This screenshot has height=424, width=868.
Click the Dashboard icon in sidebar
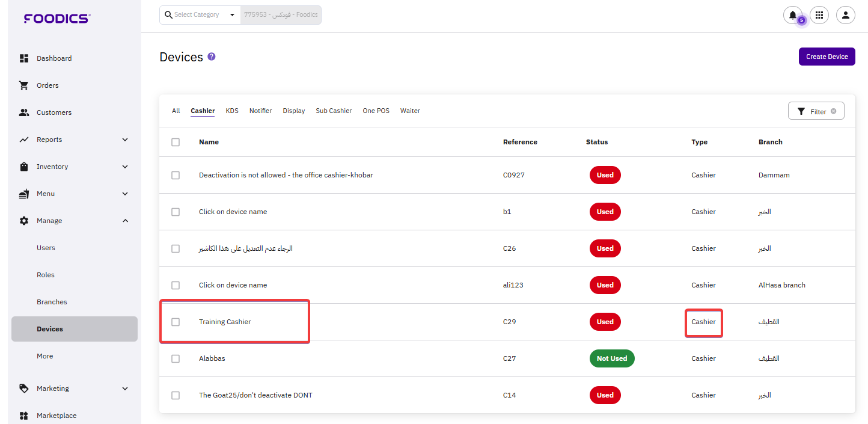tap(24, 58)
